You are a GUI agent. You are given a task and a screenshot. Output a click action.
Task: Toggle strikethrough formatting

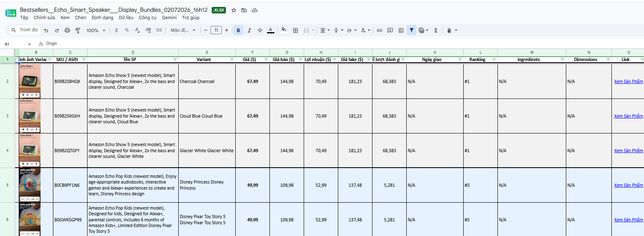pyautogui.click(x=260, y=30)
